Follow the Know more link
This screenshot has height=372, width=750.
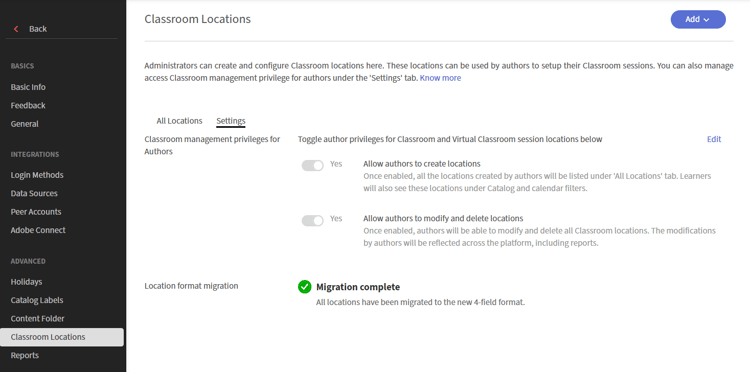pyautogui.click(x=440, y=78)
